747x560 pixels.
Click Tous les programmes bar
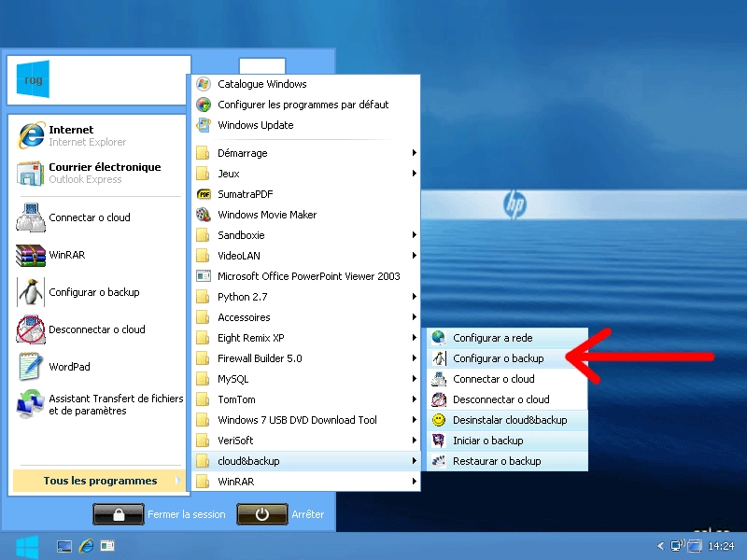(x=98, y=481)
